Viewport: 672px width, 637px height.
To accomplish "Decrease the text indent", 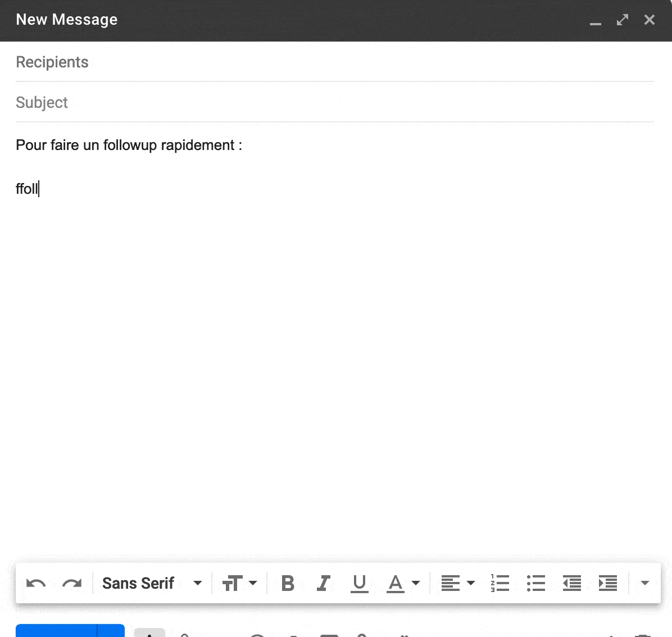I will (x=571, y=583).
